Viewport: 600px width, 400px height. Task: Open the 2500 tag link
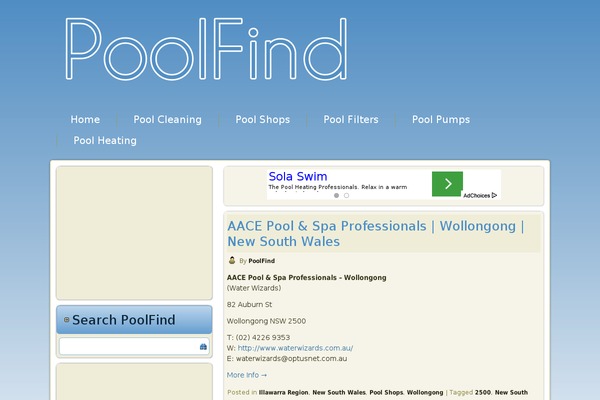[x=483, y=392]
